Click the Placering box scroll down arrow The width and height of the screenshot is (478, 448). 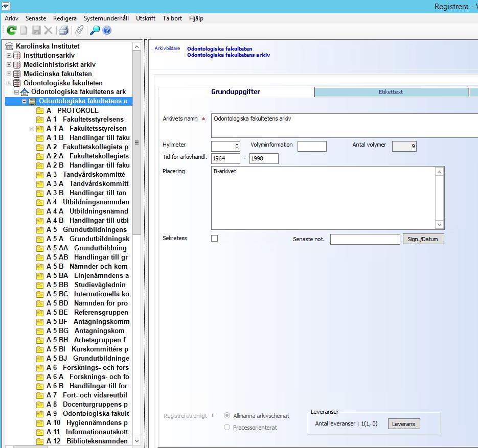pos(439,224)
